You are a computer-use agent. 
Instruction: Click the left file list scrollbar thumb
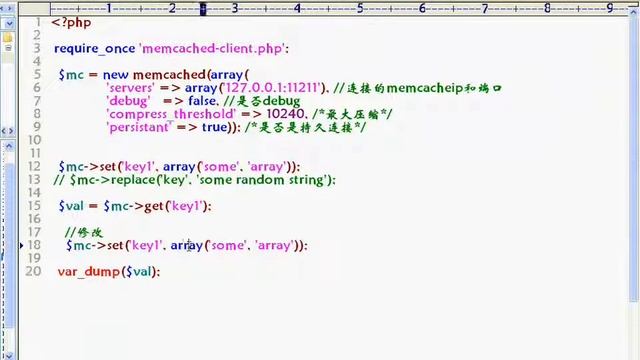tap(9, 245)
